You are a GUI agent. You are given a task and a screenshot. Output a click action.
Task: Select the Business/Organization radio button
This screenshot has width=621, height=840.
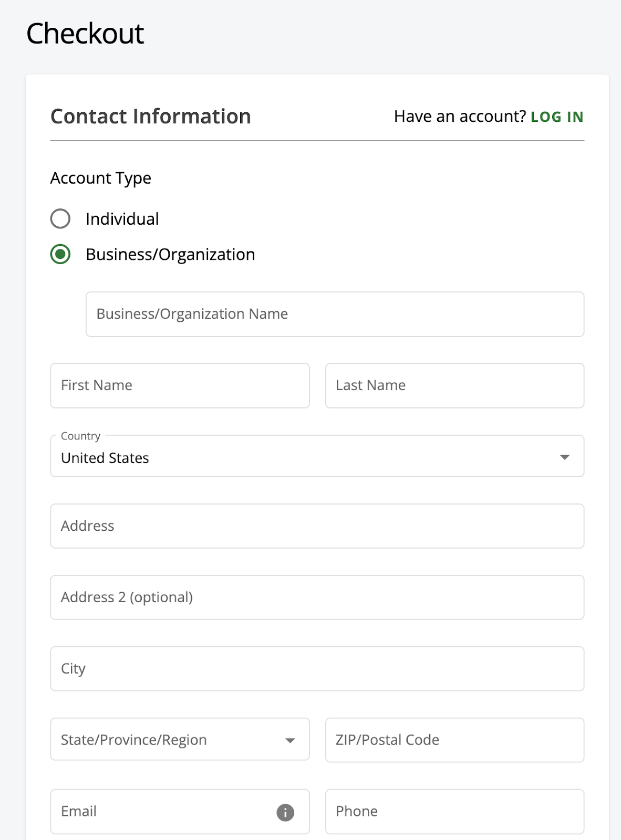(60, 255)
